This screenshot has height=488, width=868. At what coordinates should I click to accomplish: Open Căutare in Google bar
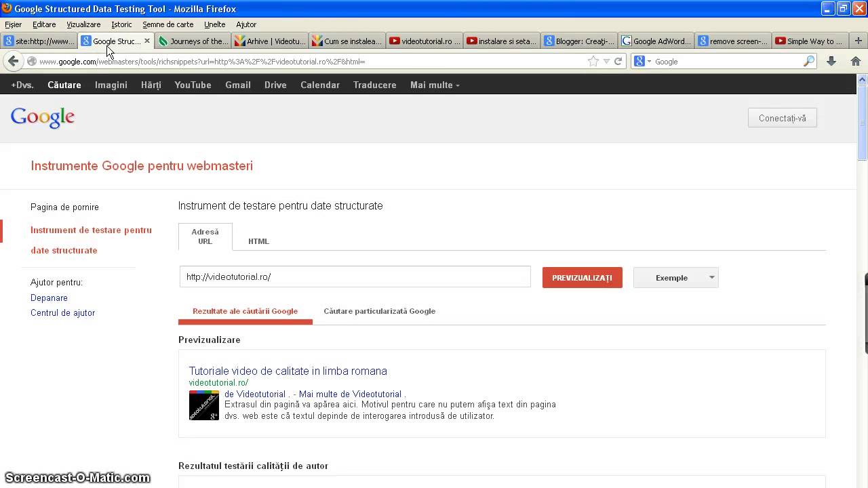(x=64, y=85)
